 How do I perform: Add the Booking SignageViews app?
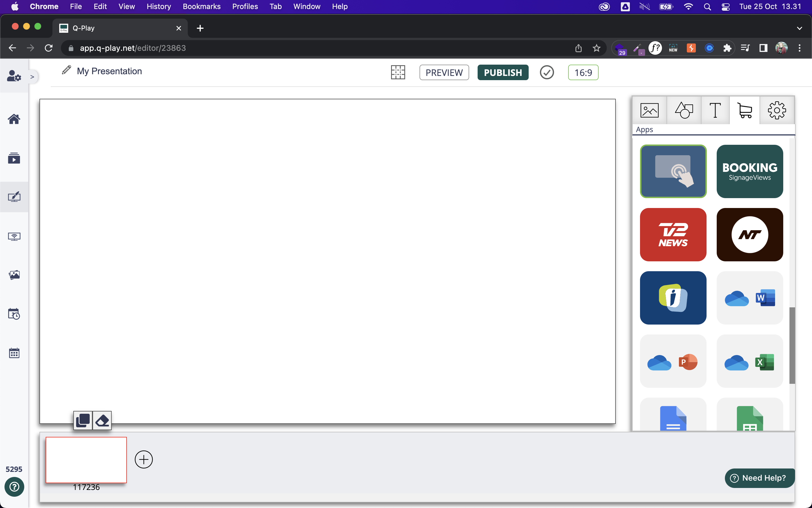point(750,171)
